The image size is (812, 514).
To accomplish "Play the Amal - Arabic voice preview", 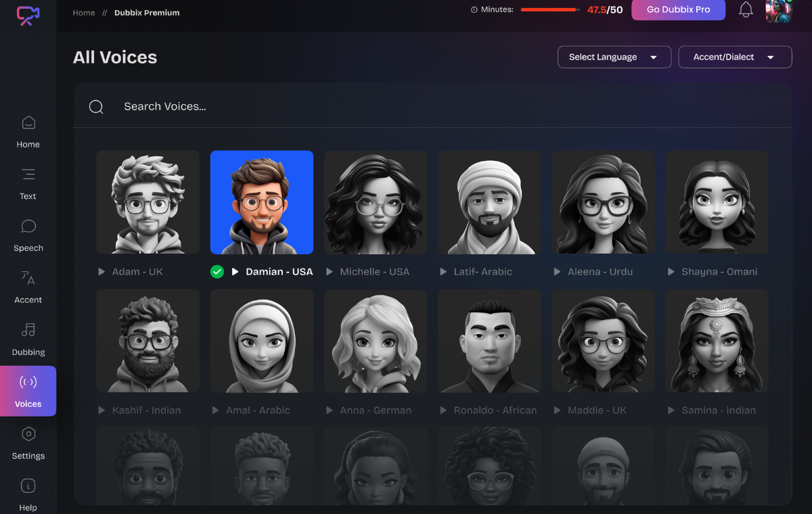I will pos(215,411).
